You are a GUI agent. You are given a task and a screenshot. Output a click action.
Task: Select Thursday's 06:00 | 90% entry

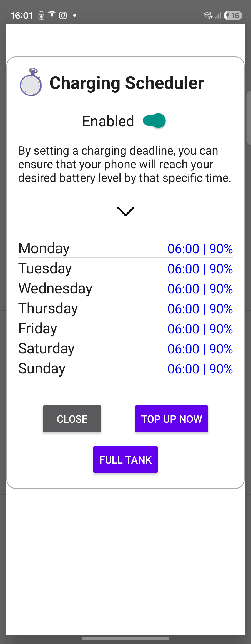[x=200, y=309]
